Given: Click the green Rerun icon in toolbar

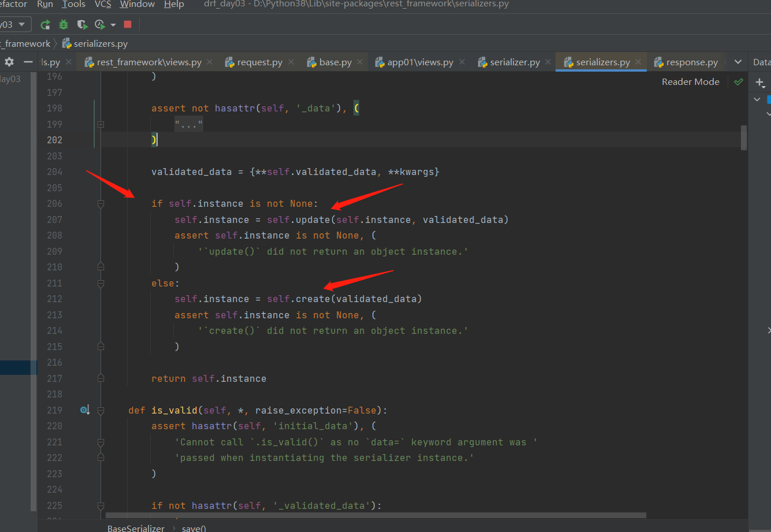Looking at the screenshot, I should 45,24.
